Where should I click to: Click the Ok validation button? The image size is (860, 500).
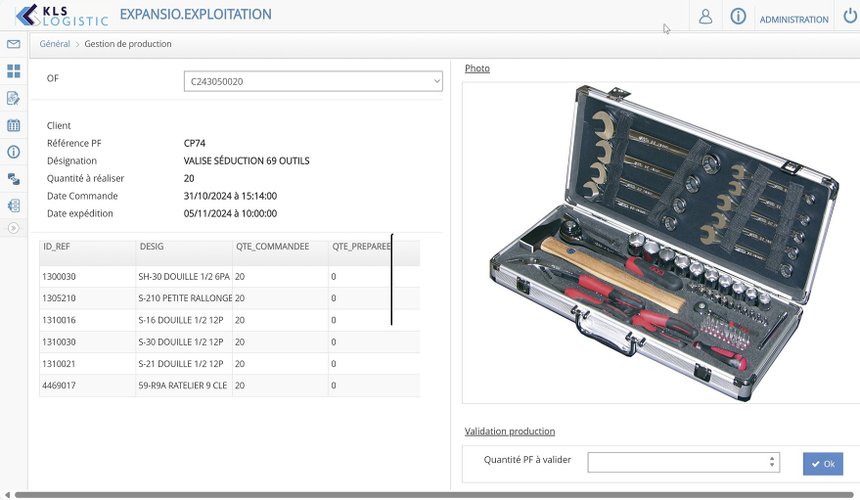823,464
